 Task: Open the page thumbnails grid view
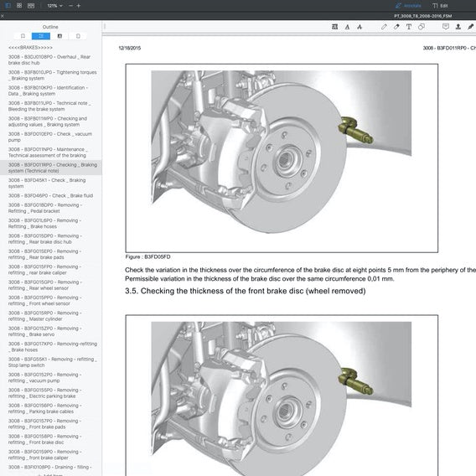click(x=19, y=6)
